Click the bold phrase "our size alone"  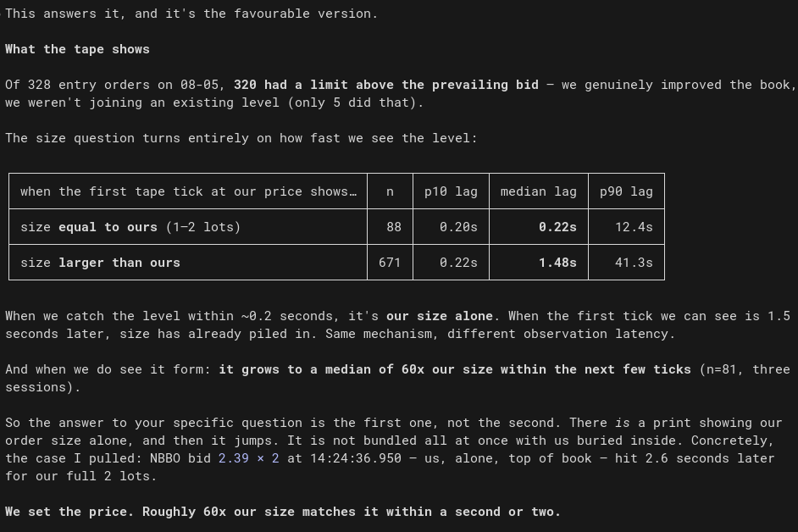pyautogui.click(x=439, y=316)
